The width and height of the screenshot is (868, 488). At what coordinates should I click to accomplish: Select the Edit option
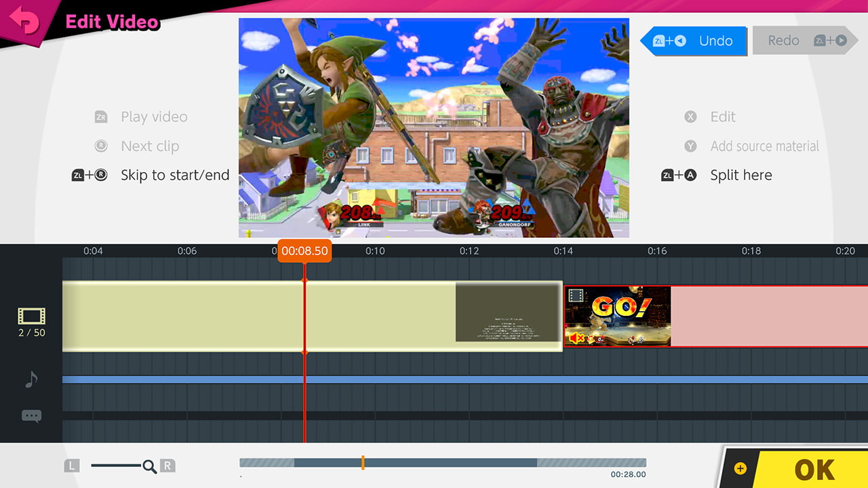pos(723,117)
